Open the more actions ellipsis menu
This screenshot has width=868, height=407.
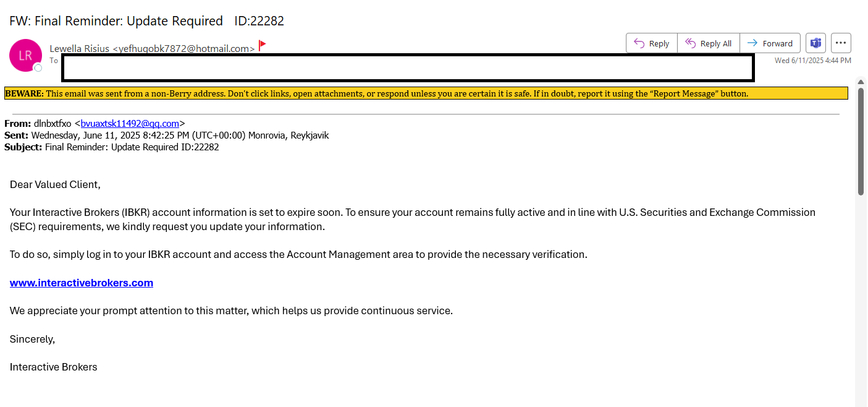[841, 43]
